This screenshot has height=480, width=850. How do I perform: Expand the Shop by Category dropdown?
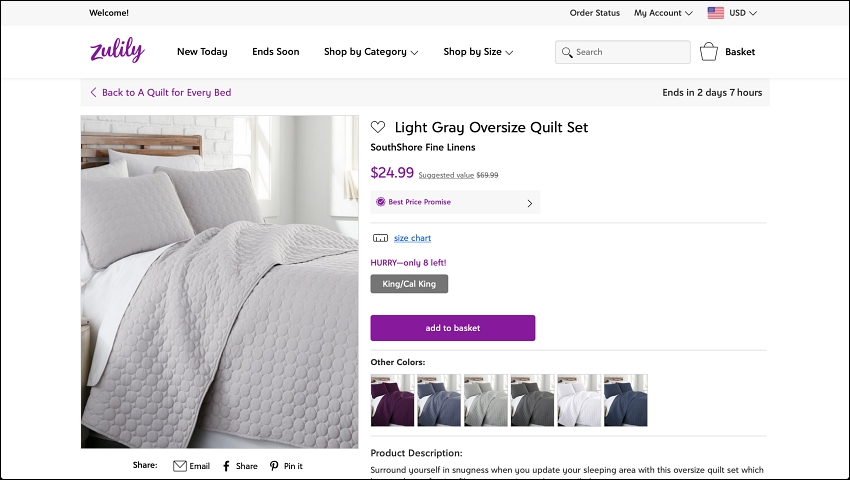point(371,52)
